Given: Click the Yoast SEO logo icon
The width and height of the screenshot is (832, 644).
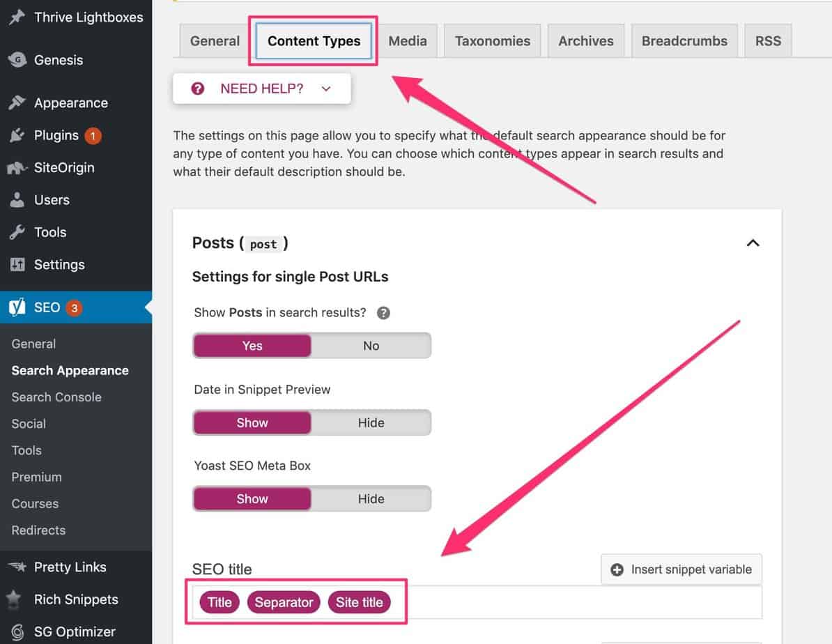Looking at the screenshot, I should (x=17, y=307).
